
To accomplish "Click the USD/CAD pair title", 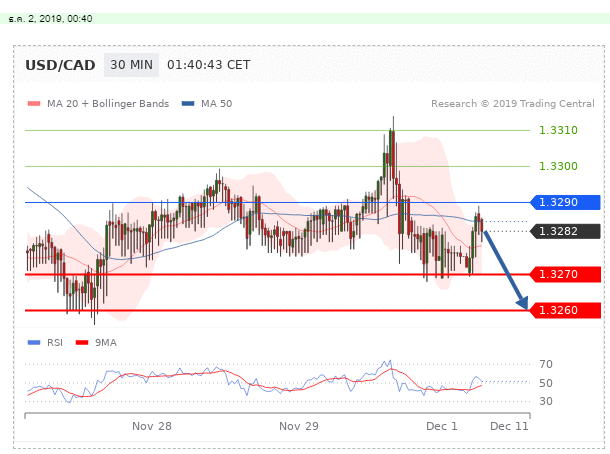I will click(60, 65).
